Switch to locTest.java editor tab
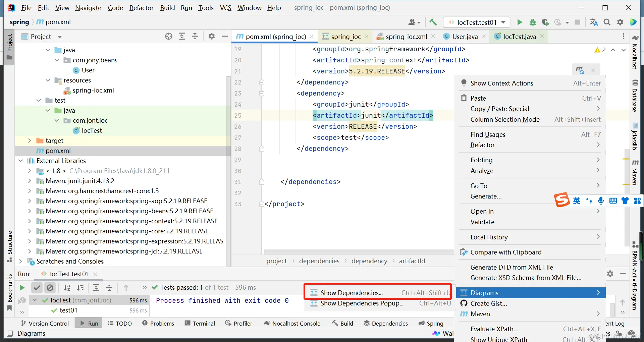This screenshot has width=644, height=342. pyautogui.click(x=520, y=37)
